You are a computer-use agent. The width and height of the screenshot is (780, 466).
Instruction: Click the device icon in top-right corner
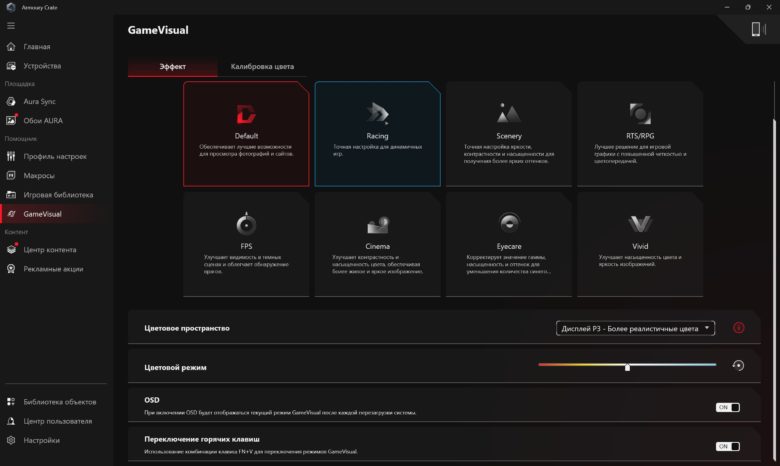tap(758, 29)
